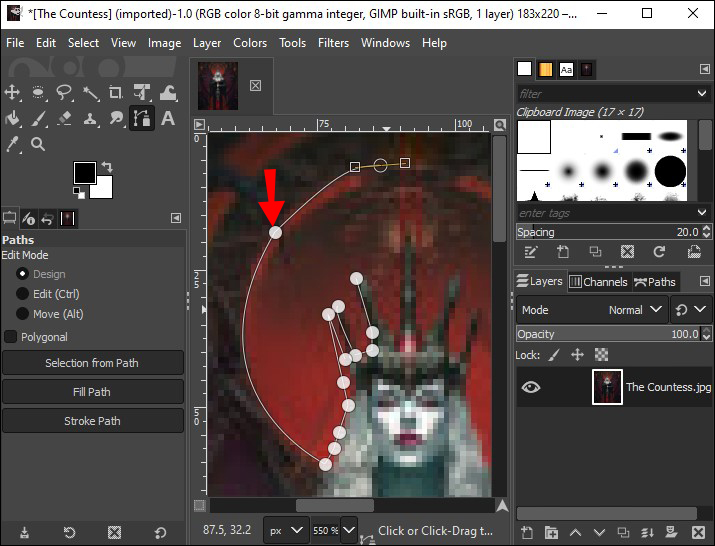This screenshot has height=546, width=715.
Task: Switch to the Channels tab
Action: click(597, 282)
